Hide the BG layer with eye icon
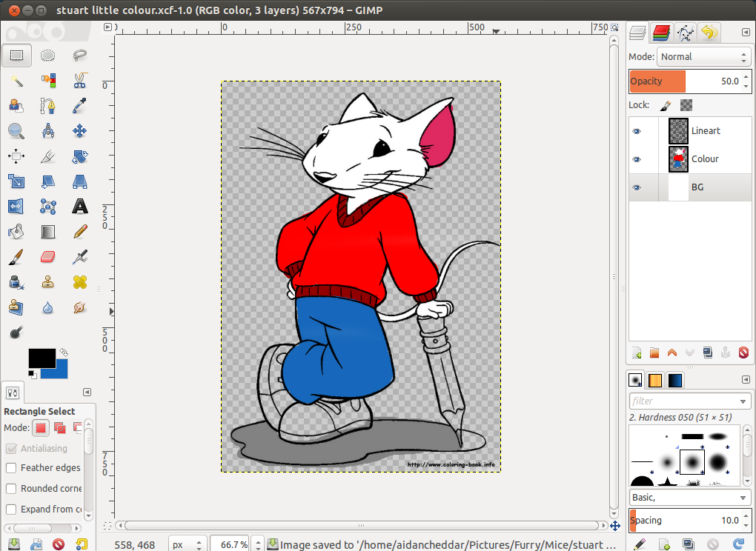The height and width of the screenshot is (551, 756). (x=637, y=187)
